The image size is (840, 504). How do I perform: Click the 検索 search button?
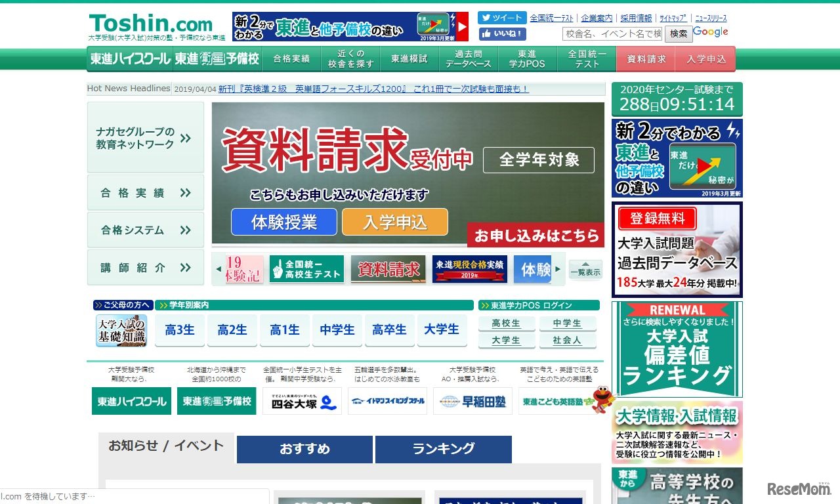tap(679, 33)
